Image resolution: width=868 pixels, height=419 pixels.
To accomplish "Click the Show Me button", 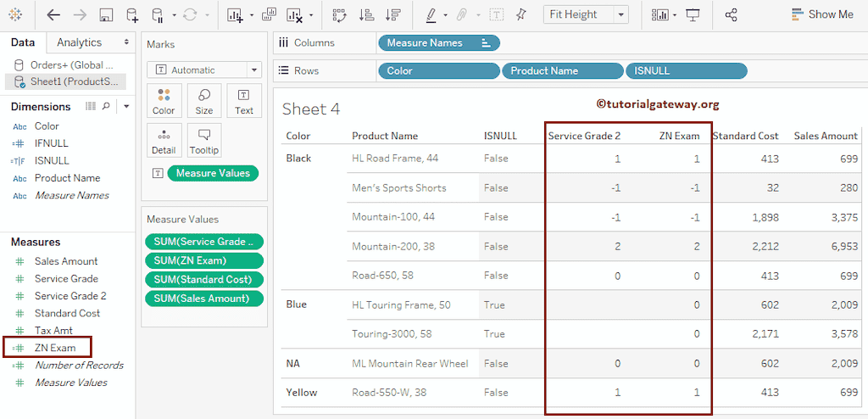I will point(821,14).
